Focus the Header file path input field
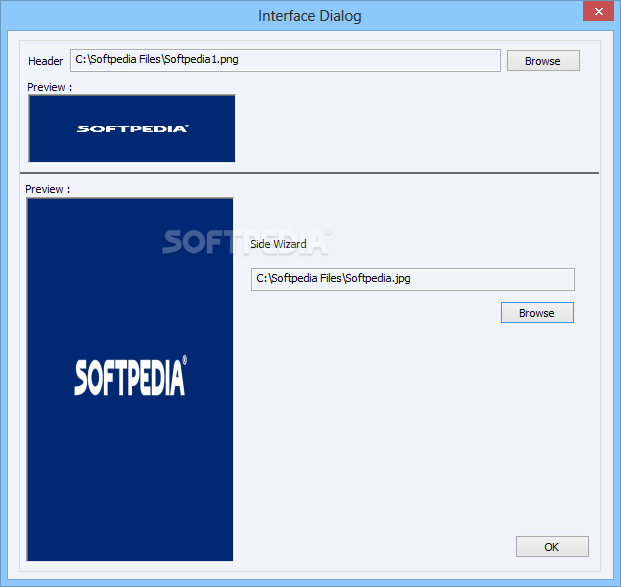Image resolution: width=621 pixels, height=587 pixels. point(285,60)
